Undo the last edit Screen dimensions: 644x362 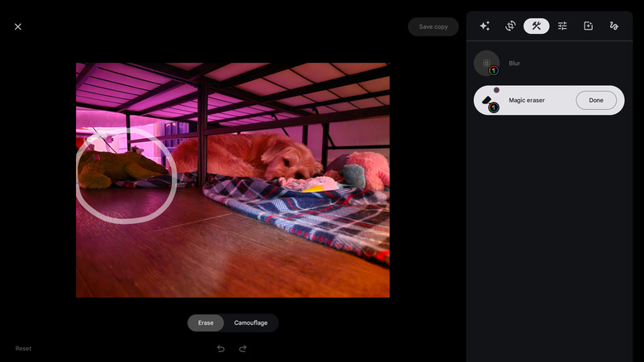point(221,349)
